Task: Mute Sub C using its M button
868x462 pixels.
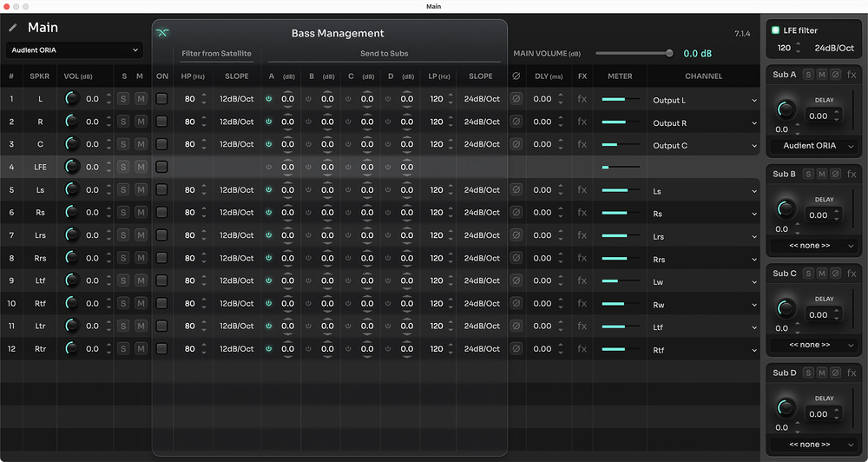Action: point(822,274)
